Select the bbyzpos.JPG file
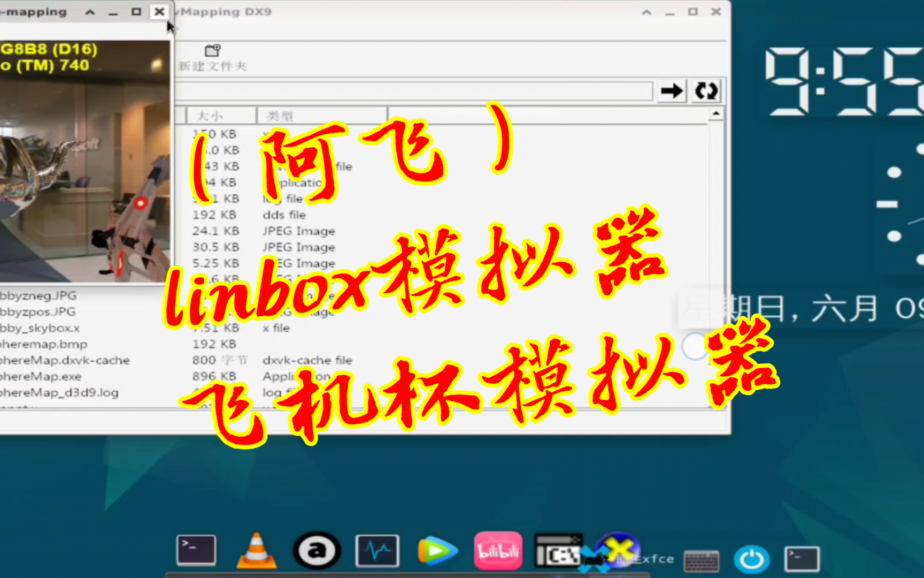 pyautogui.click(x=37, y=311)
